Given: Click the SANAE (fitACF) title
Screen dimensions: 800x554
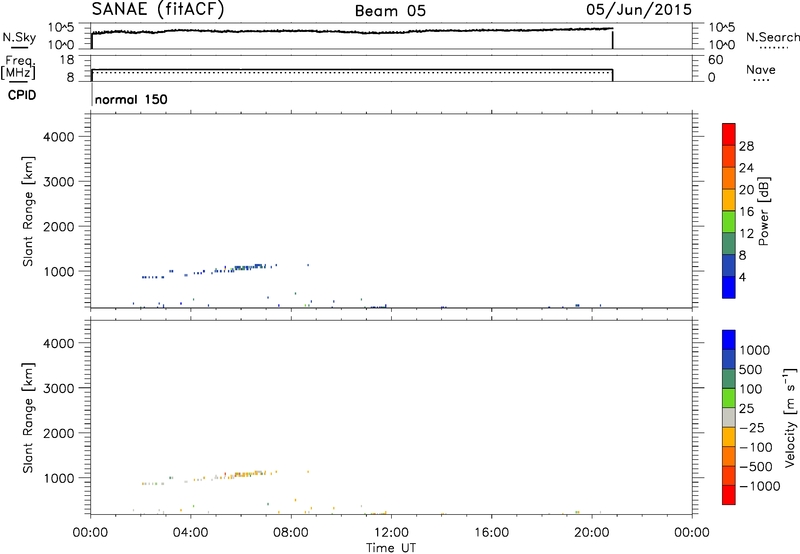Looking at the screenshot, I should (158, 9).
